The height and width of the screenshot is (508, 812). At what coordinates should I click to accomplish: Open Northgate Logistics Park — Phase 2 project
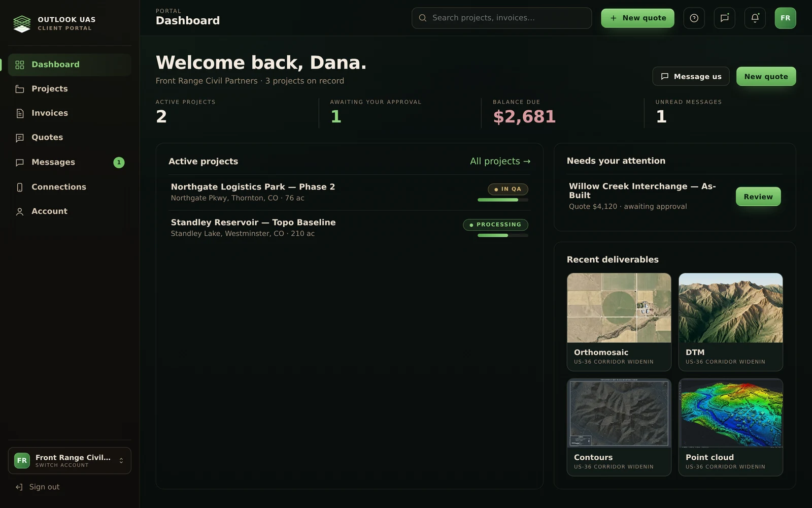(350, 193)
